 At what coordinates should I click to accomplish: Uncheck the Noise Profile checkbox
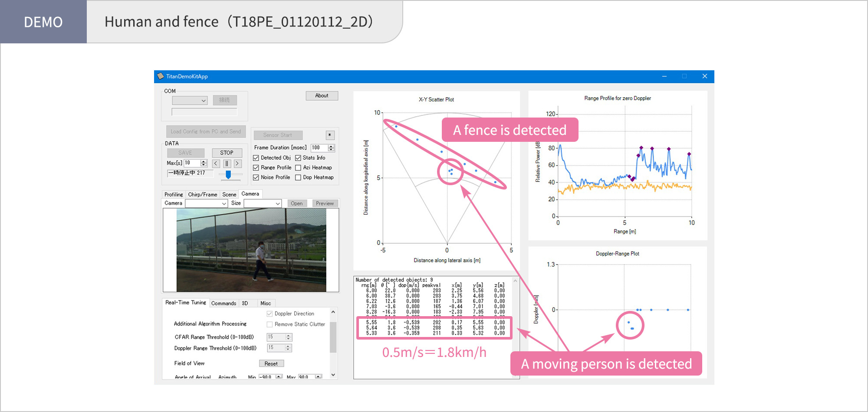click(x=256, y=177)
